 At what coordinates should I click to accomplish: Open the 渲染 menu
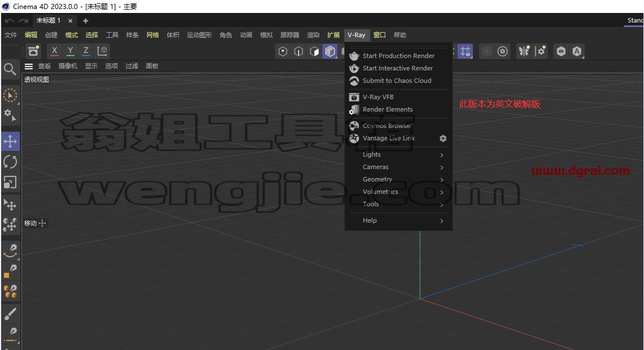[313, 35]
